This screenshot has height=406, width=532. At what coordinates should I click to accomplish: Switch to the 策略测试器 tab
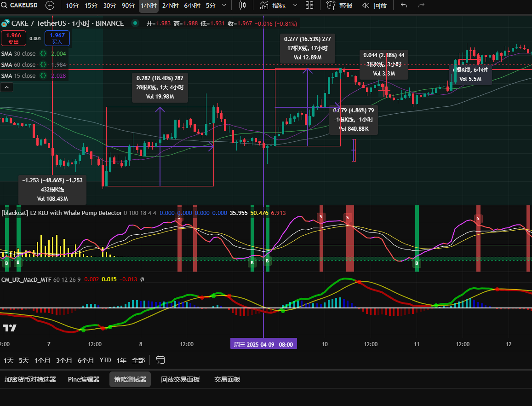tap(130, 379)
